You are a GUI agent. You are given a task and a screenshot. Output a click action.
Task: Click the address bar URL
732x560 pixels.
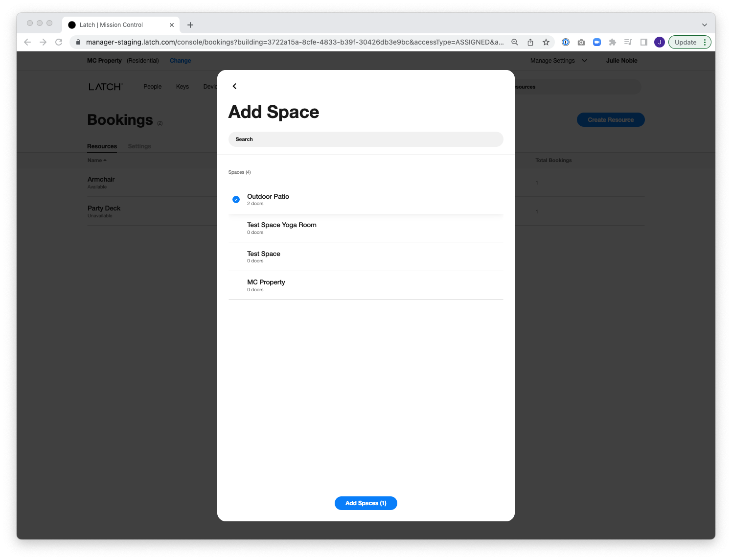pyautogui.click(x=295, y=42)
